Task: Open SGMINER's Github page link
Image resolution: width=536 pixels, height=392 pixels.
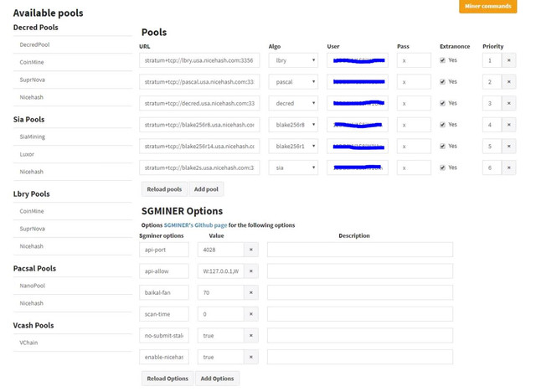Action: coord(195,225)
